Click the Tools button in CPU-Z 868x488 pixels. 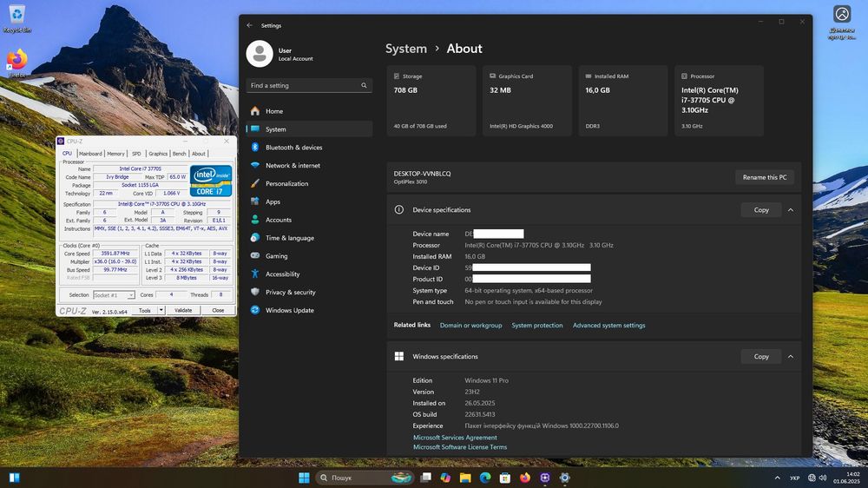coord(144,310)
